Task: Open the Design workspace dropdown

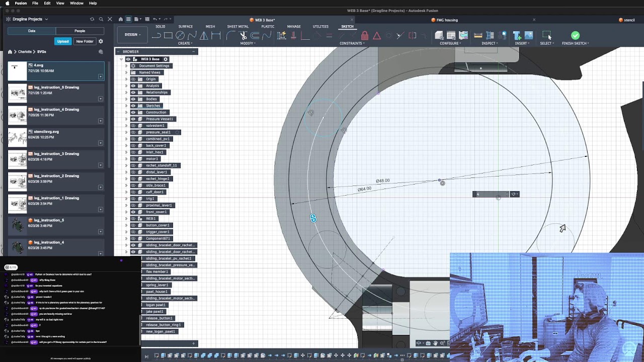Action: (x=132, y=35)
